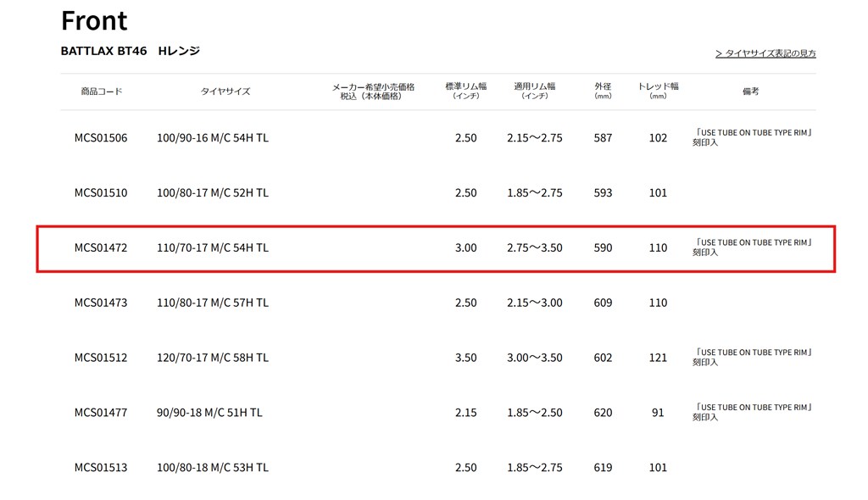Select tire size 110/70-17 M/C 54H TL
The width and height of the screenshot is (868, 500).
pyautogui.click(x=213, y=247)
